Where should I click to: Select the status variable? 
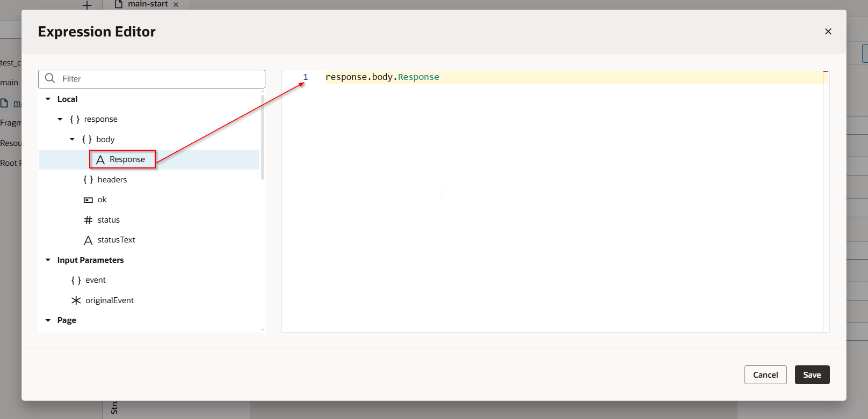(x=149, y=220)
